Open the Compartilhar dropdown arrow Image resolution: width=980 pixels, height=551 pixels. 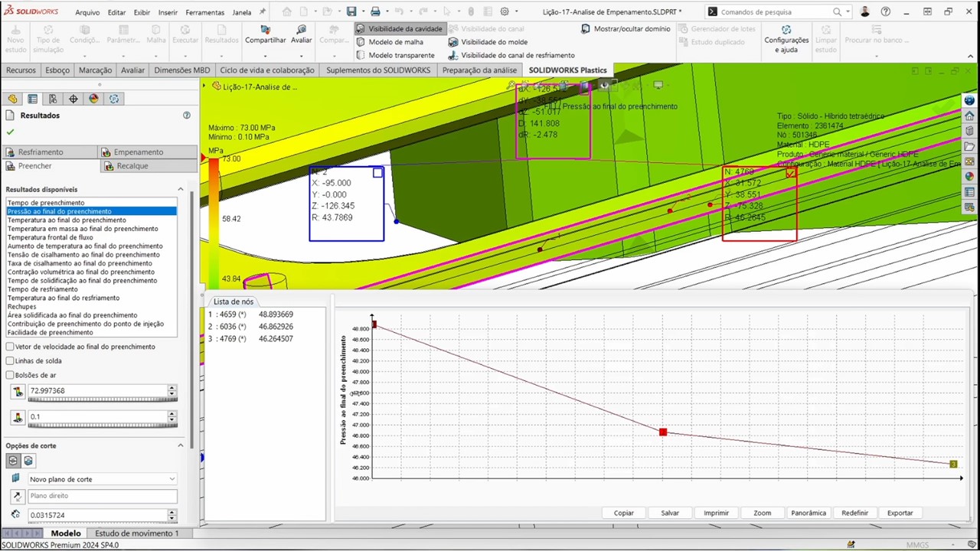pos(266,55)
